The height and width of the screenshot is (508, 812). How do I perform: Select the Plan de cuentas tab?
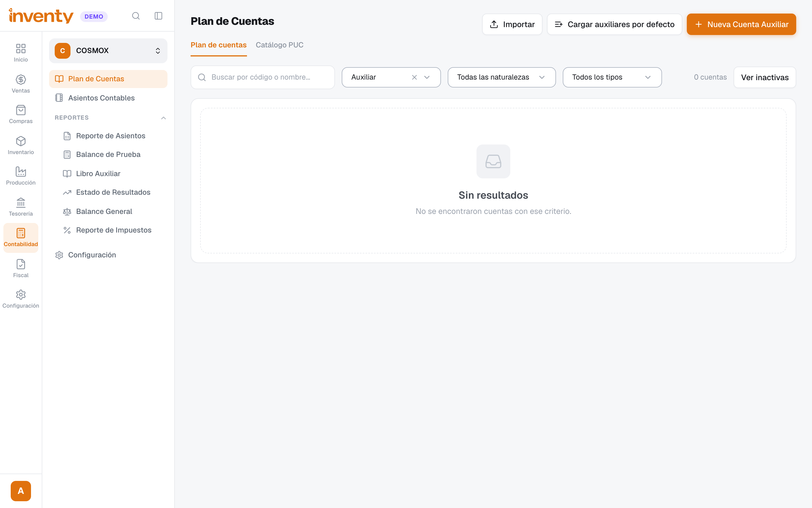219,45
